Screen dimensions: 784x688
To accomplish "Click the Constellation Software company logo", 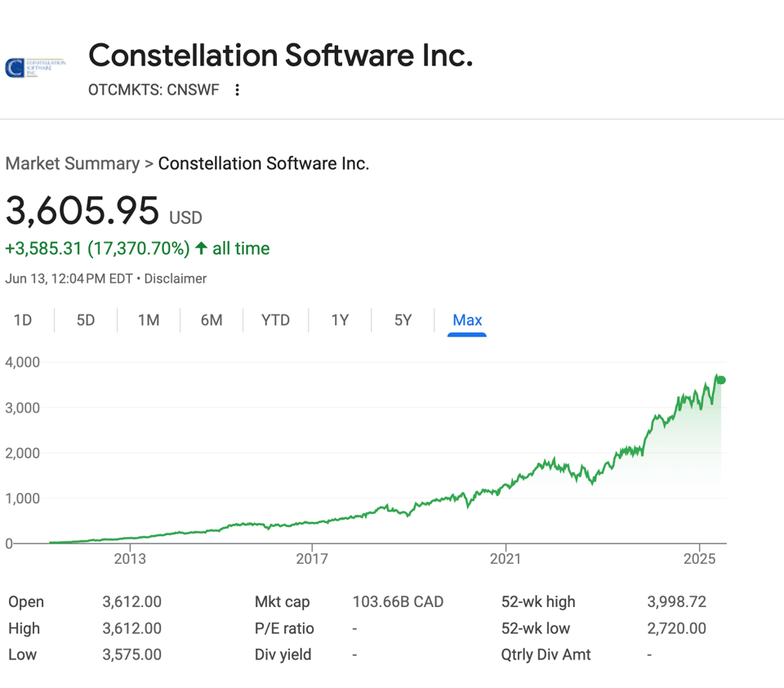I will 34,67.
